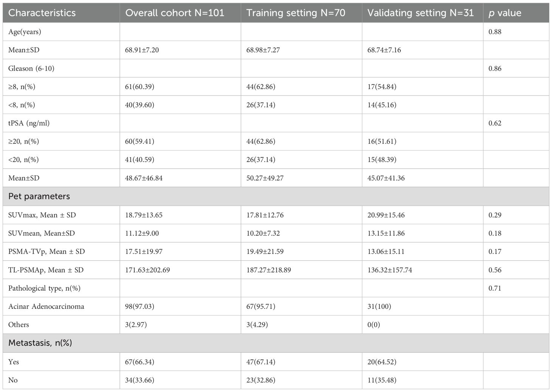The image size is (552, 392).
Task: Click the 20.99±15.46 cell
Action: (386, 215)
